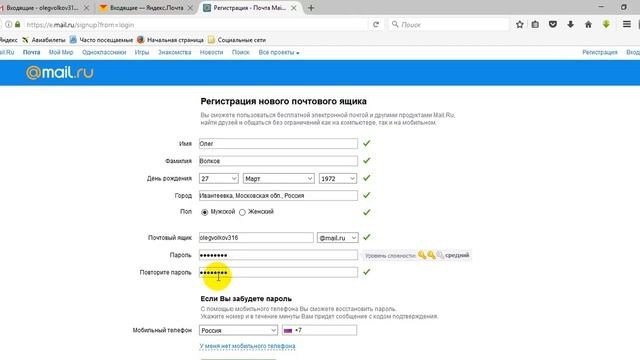
Task: Open the downloads arrow icon
Action: (x=571, y=24)
